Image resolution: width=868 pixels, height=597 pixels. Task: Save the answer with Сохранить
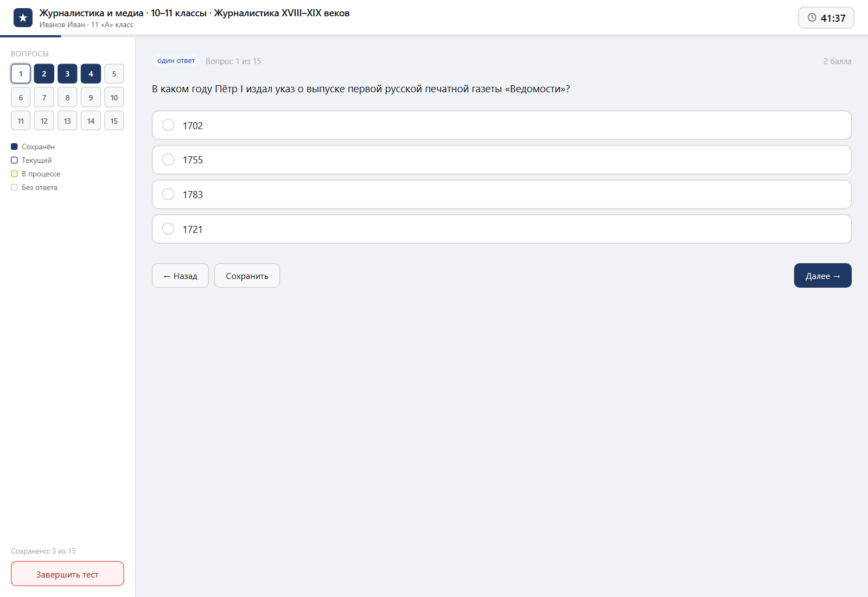click(247, 276)
